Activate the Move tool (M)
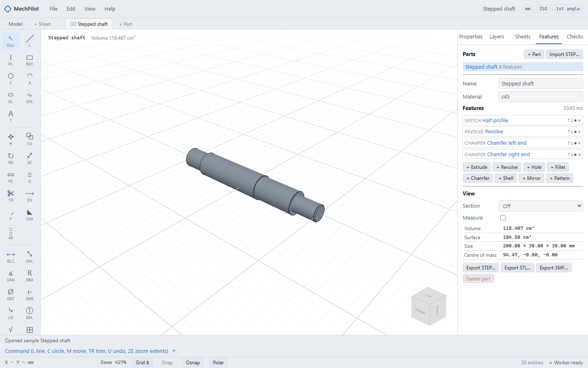 pyautogui.click(x=11, y=139)
